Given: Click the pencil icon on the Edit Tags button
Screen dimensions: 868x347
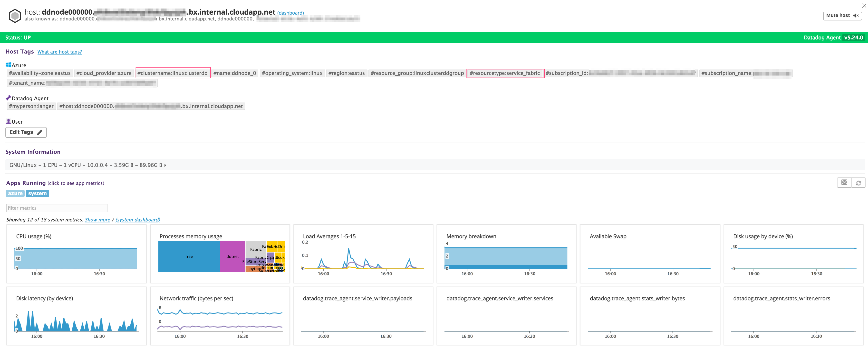Looking at the screenshot, I should pyautogui.click(x=39, y=132).
